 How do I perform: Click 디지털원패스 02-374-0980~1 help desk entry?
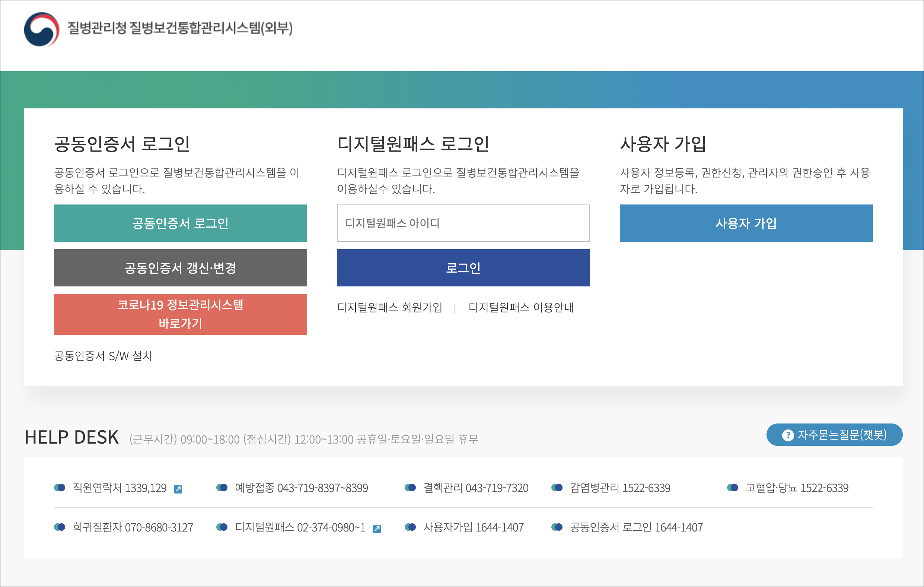(x=300, y=527)
